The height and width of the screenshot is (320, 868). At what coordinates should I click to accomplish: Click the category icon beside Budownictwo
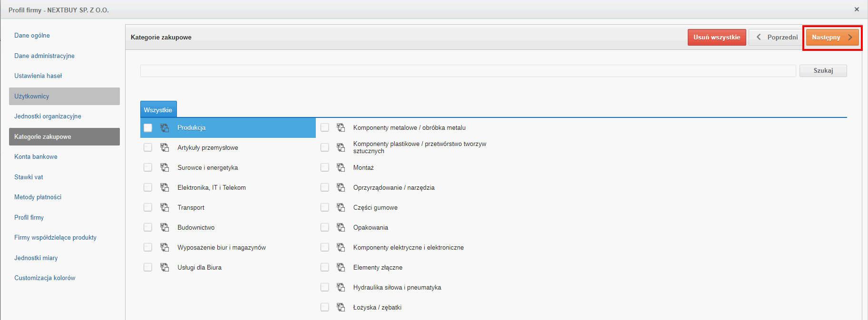165,228
